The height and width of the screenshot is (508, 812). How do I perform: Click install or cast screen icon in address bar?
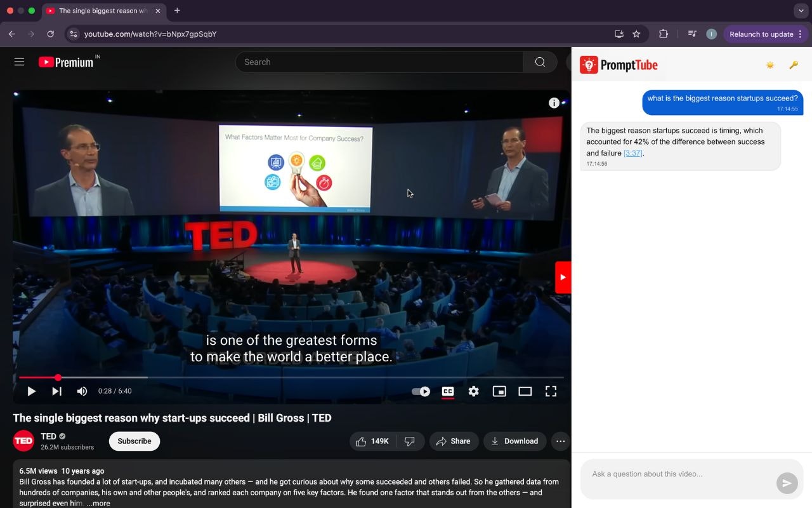(x=619, y=34)
